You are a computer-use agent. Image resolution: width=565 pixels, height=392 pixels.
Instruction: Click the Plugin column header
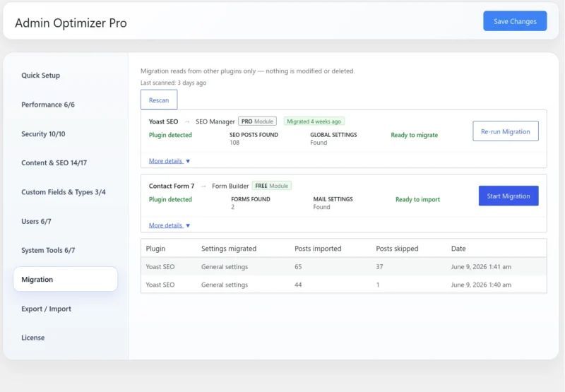click(x=155, y=248)
